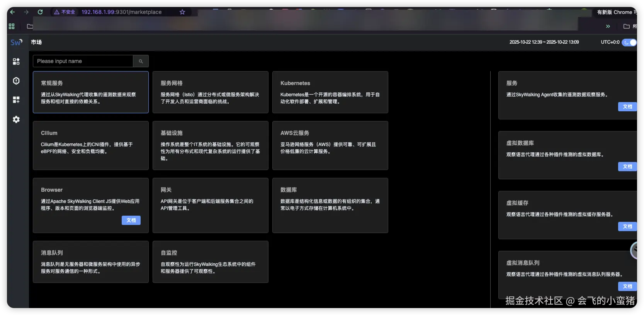
Task: Open 文档 button in Browser card
Action: (131, 220)
